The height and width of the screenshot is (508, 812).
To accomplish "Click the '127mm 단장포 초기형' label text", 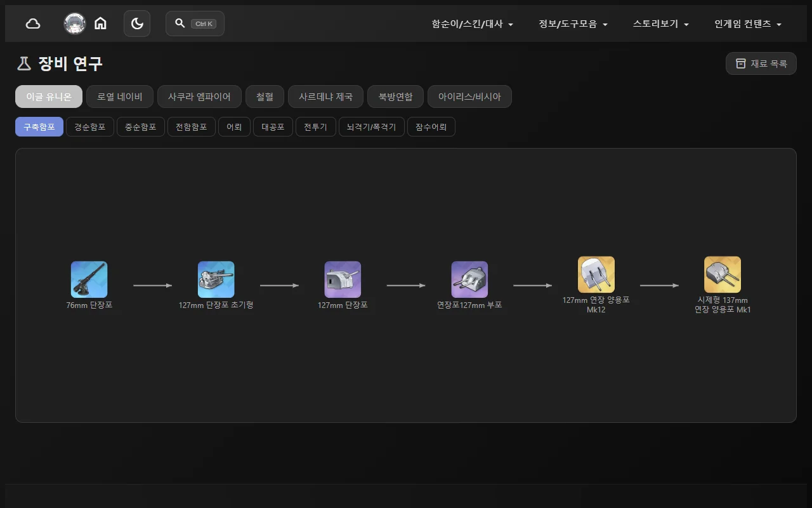I will coord(216,305).
